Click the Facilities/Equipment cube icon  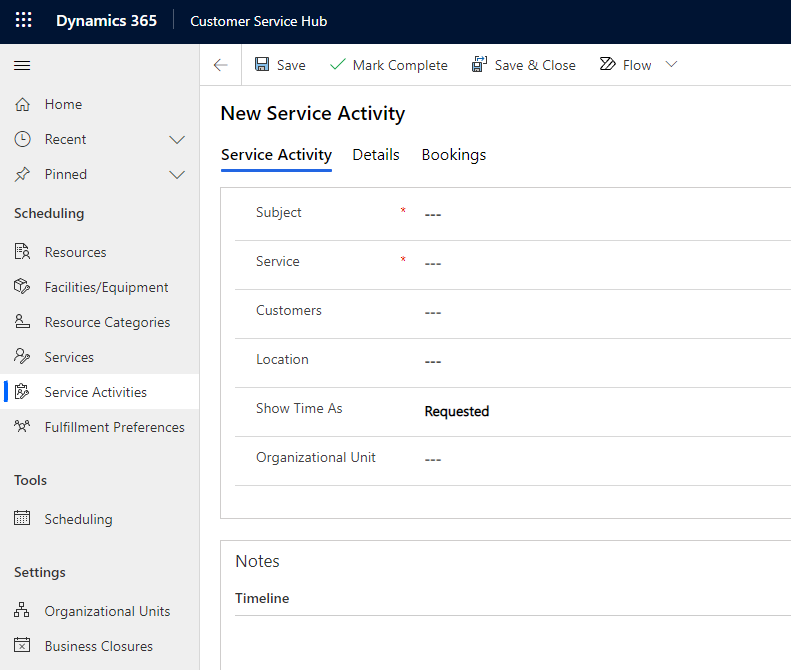22,287
